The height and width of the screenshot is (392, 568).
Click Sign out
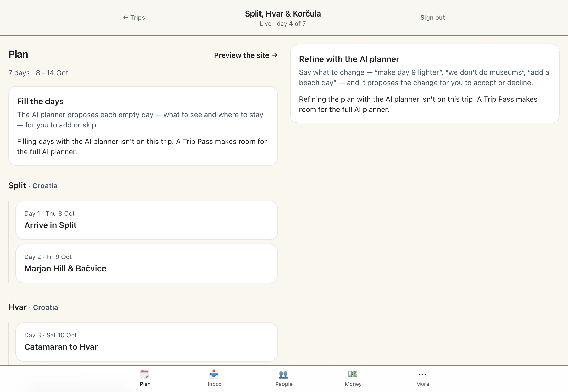[x=432, y=18]
